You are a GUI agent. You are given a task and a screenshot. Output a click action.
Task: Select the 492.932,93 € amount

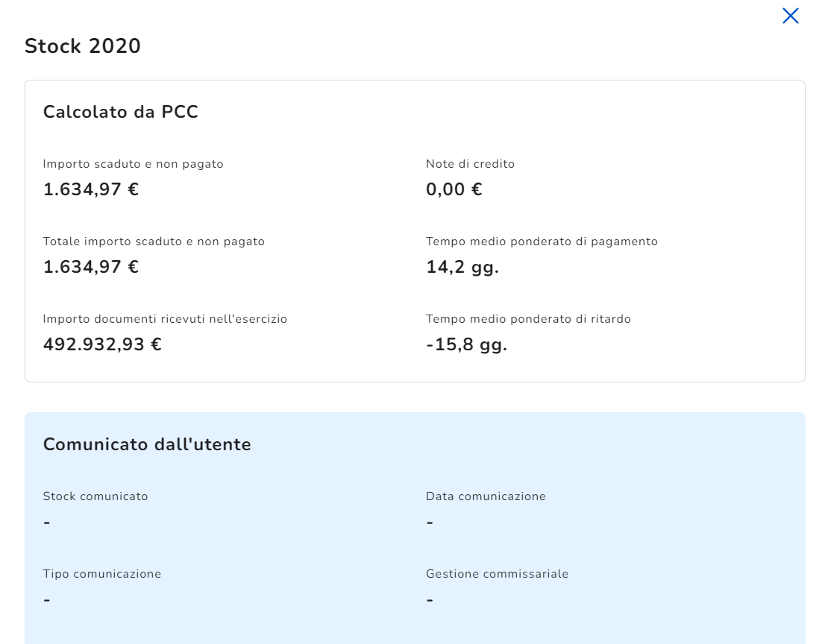click(102, 345)
